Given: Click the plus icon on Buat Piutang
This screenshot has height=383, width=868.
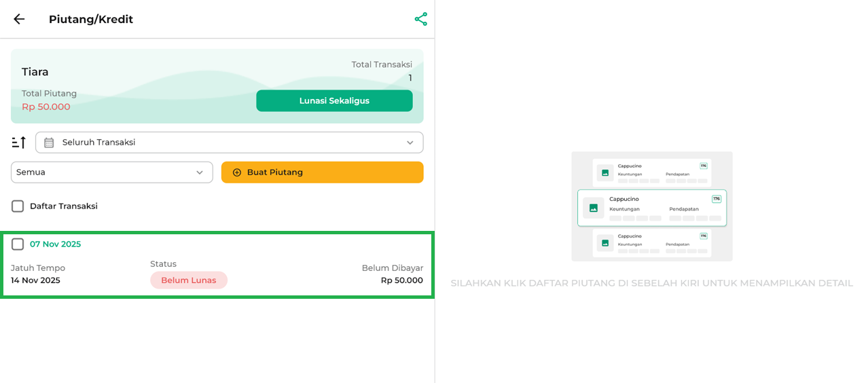Looking at the screenshot, I should pos(237,172).
